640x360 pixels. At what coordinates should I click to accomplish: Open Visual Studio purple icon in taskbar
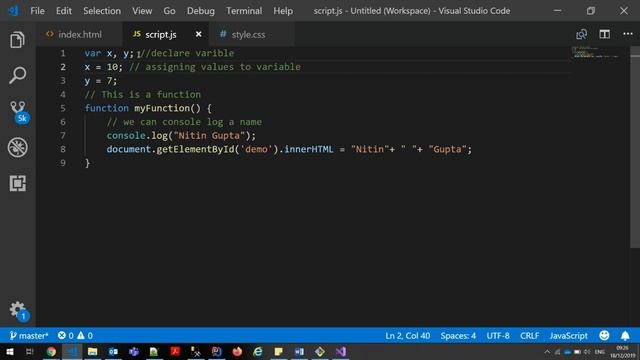341,351
